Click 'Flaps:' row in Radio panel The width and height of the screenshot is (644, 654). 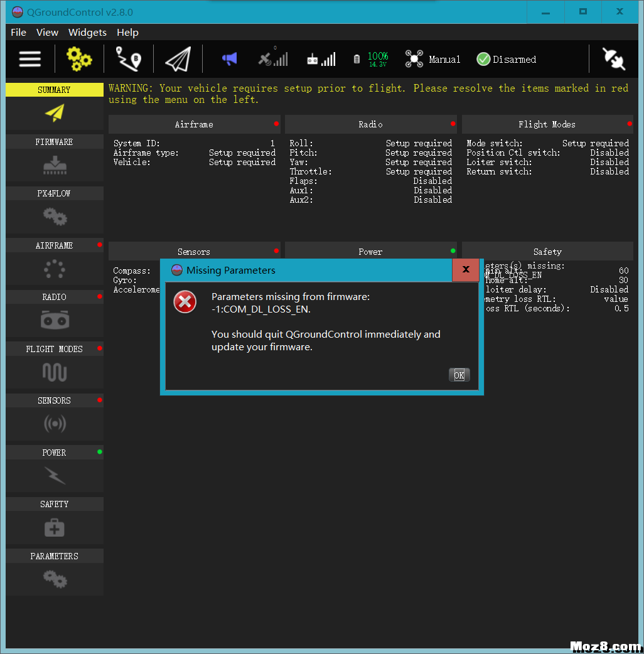370,181
